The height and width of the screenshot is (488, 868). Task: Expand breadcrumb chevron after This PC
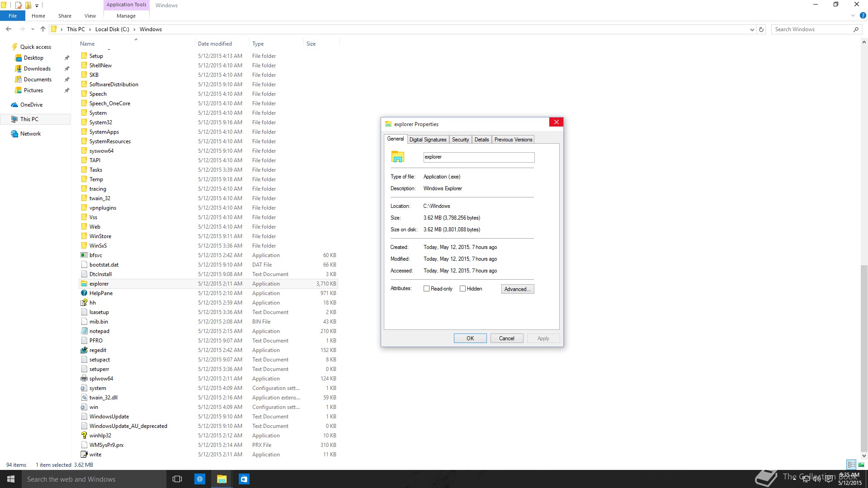[90, 29]
